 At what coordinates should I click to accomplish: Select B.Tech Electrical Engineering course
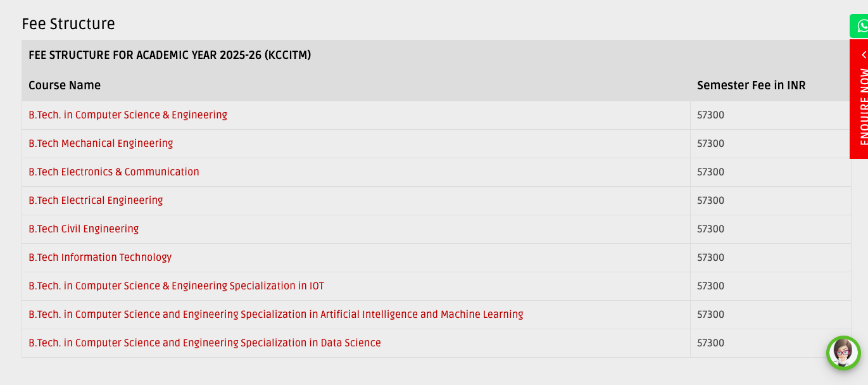point(96,201)
